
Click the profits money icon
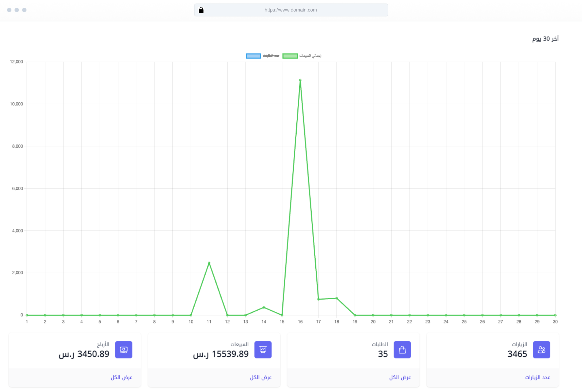124,349
